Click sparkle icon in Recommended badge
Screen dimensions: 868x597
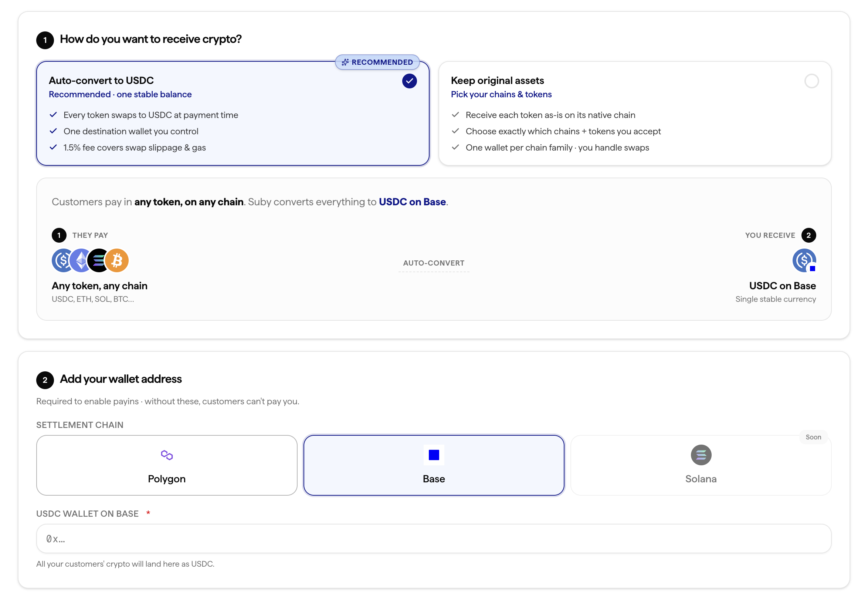(x=345, y=62)
